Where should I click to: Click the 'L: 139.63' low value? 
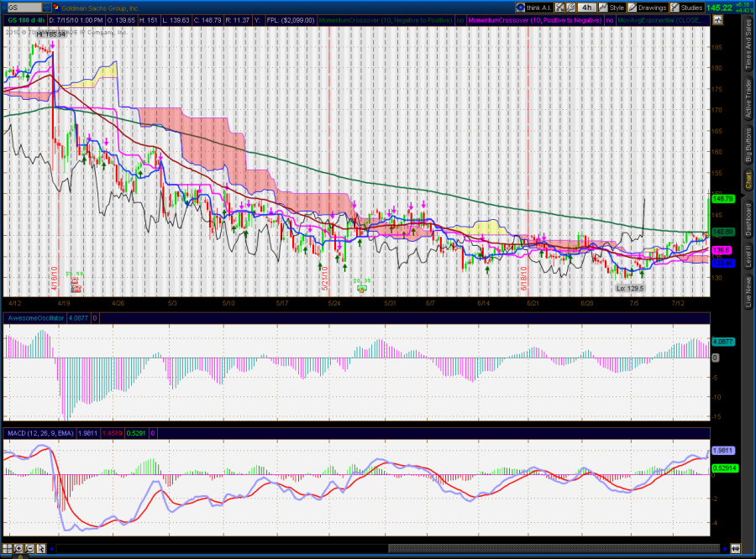point(176,20)
